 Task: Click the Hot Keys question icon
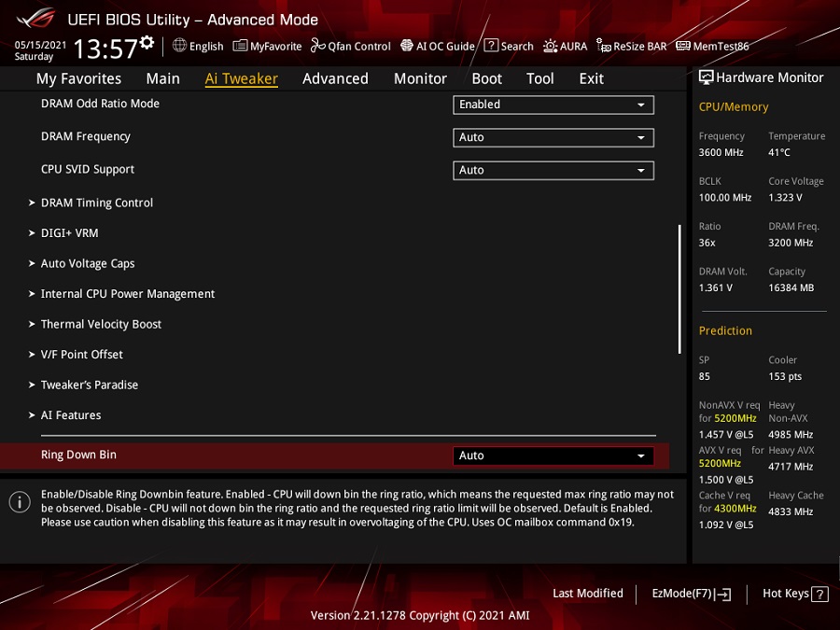pos(819,594)
